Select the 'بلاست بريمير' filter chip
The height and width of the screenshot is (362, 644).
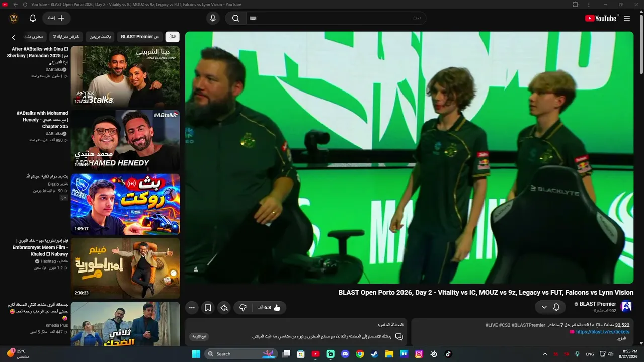pos(101,37)
